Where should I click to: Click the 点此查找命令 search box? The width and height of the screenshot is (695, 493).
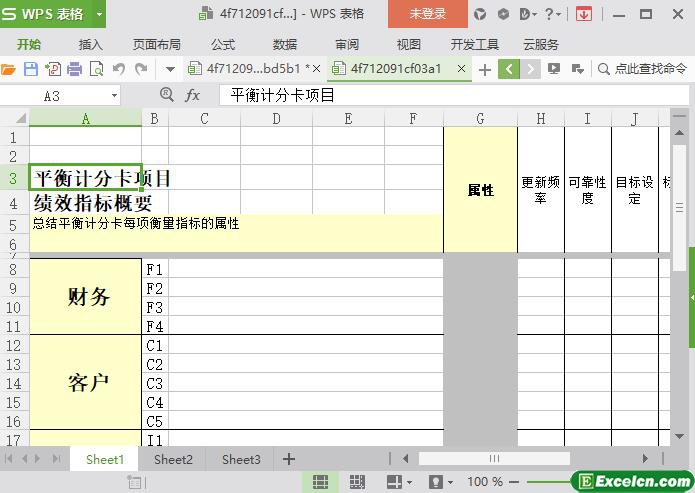click(643, 69)
